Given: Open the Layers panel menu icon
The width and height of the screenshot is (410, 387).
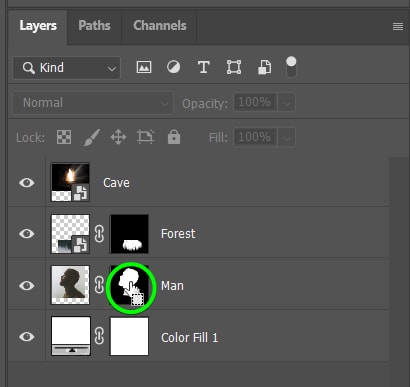Looking at the screenshot, I should 398,26.
